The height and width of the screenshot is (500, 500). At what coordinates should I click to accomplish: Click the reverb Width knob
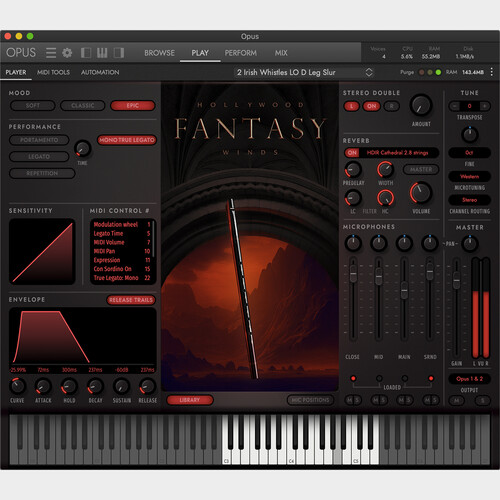click(385, 169)
